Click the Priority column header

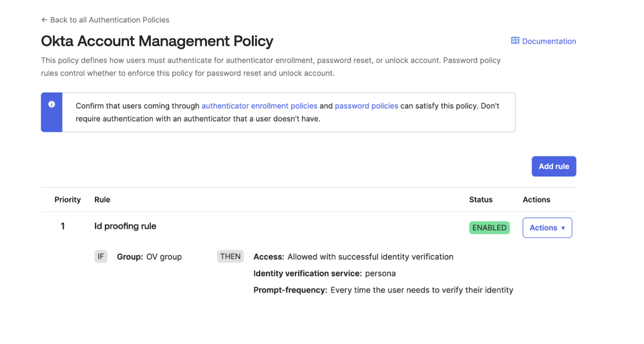click(67, 199)
